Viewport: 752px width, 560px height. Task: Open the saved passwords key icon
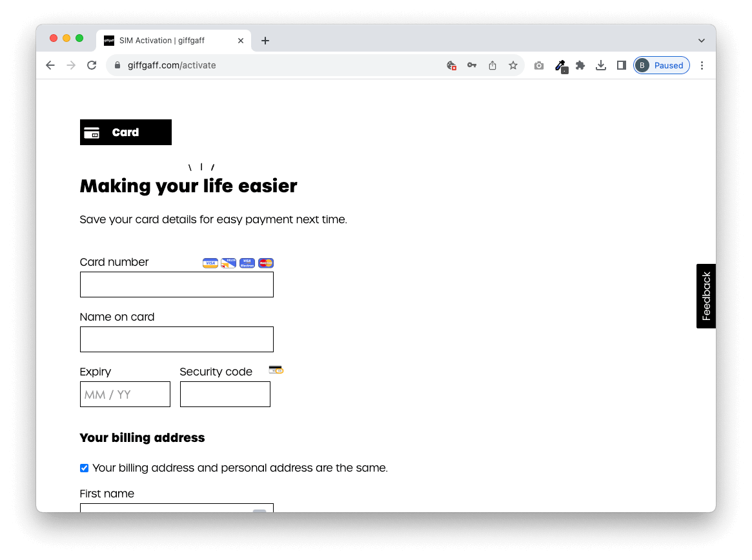(472, 65)
